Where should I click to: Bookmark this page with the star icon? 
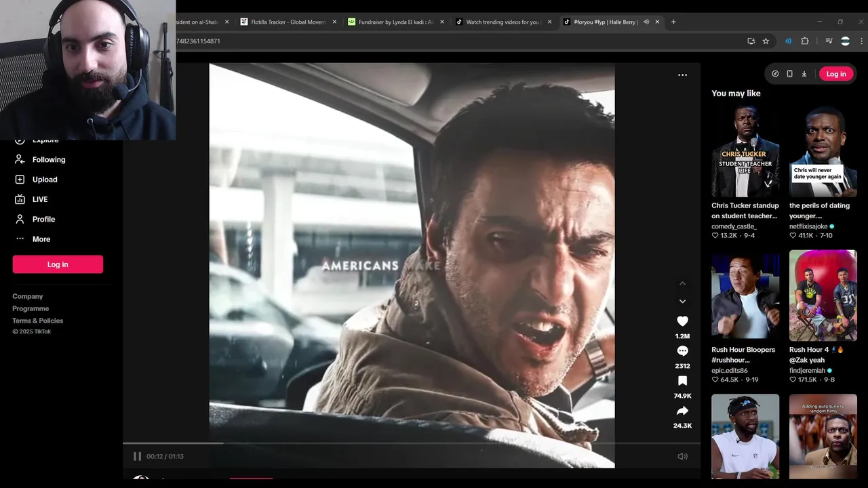pyautogui.click(x=766, y=41)
